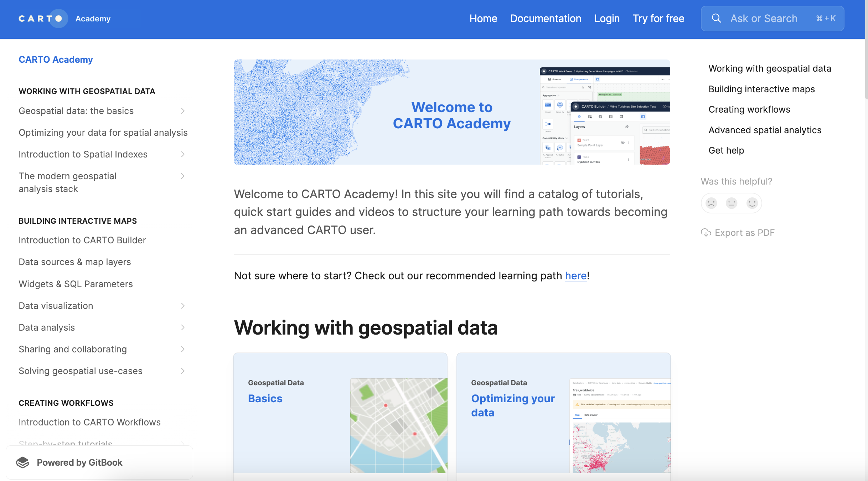The height and width of the screenshot is (481, 868).
Task: Open Data visualization sidebar item
Action: (56, 306)
